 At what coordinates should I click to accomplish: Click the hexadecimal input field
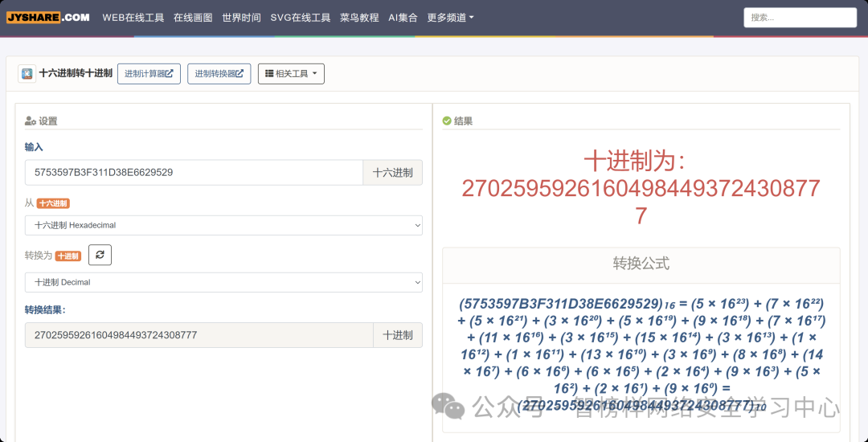click(194, 173)
